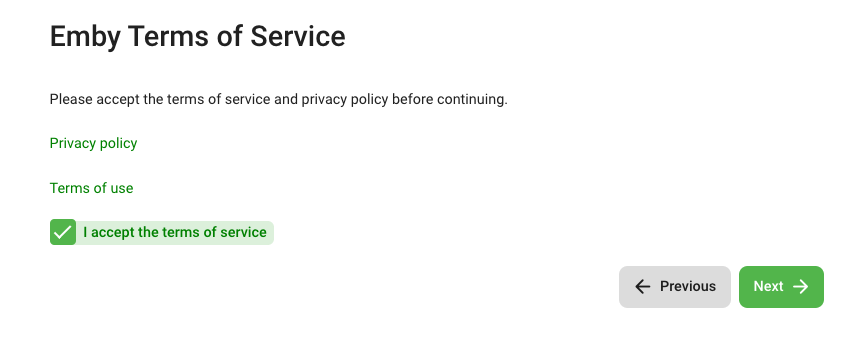Uncheck the terms of service checkbox
Screen dimensions: 863x360
63,232
